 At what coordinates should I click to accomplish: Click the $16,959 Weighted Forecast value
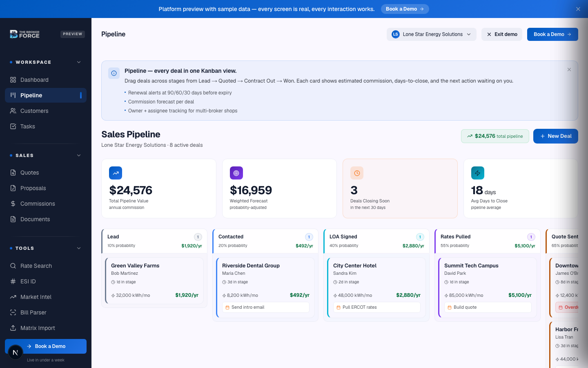(x=251, y=190)
